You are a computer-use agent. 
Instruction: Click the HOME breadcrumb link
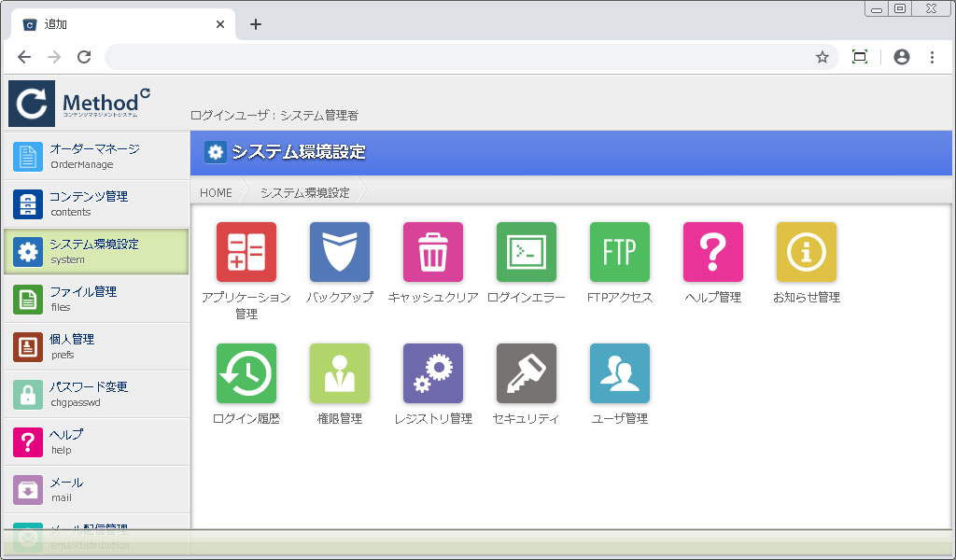pos(217,193)
